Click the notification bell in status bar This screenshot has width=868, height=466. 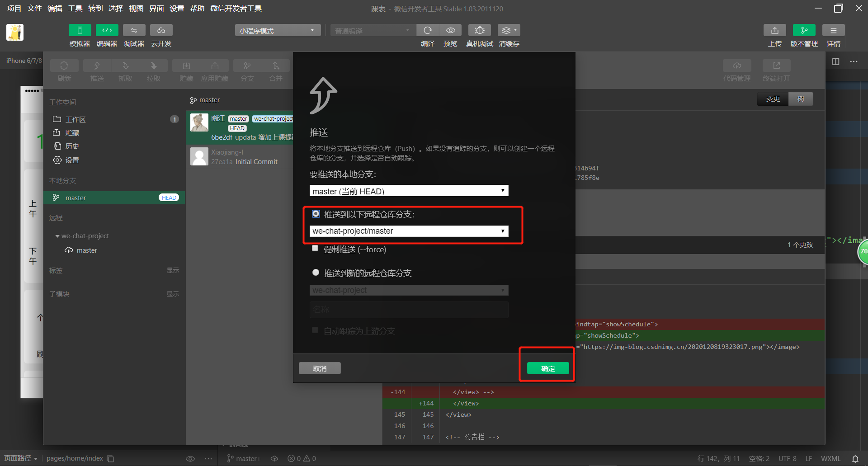(855, 458)
